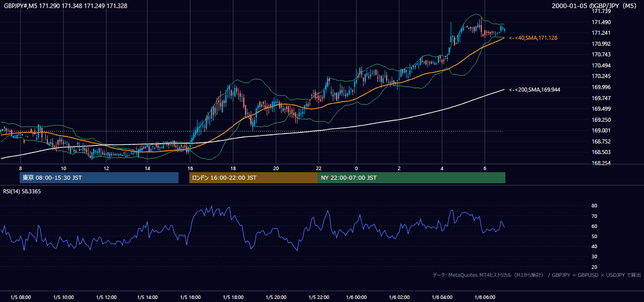Image resolution: width=644 pixels, height=302 pixels.
Task: Click hour label 10 under price chart
Action: point(63,168)
